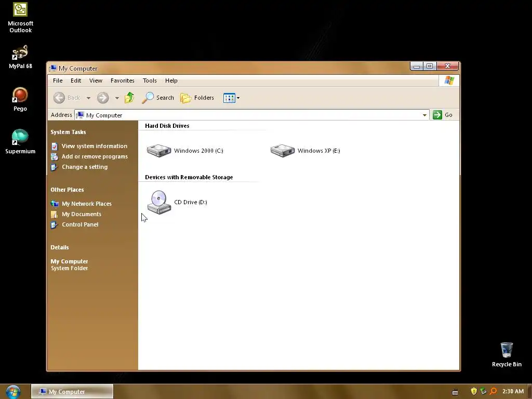532x399 pixels.
Task: Click View system information link
Action: (95, 146)
